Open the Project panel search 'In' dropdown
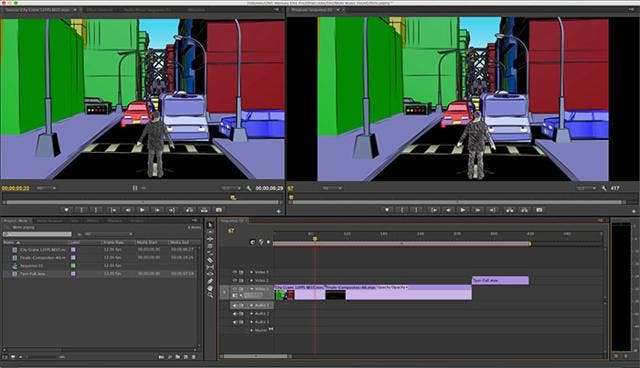Screen dimensions: 640x368 tap(109, 234)
